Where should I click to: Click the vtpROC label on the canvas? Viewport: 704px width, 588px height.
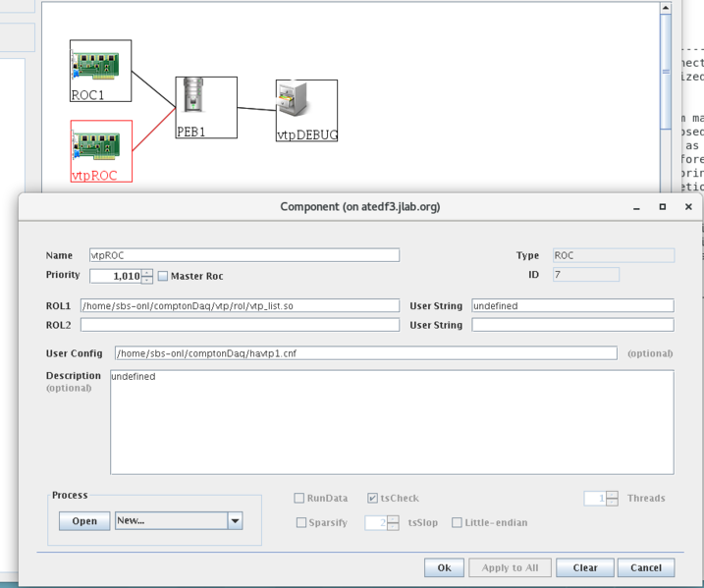[x=94, y=175]
